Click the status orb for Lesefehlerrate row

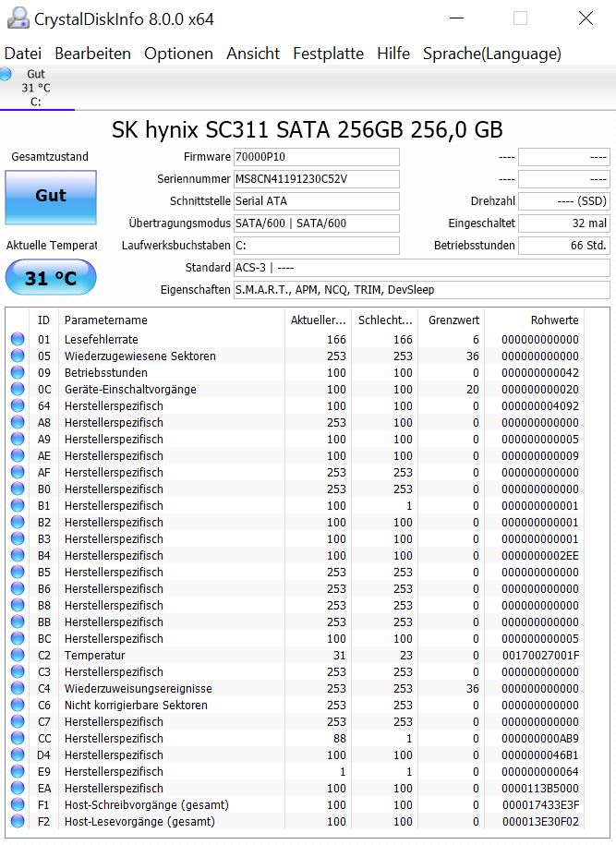point(18,339)
